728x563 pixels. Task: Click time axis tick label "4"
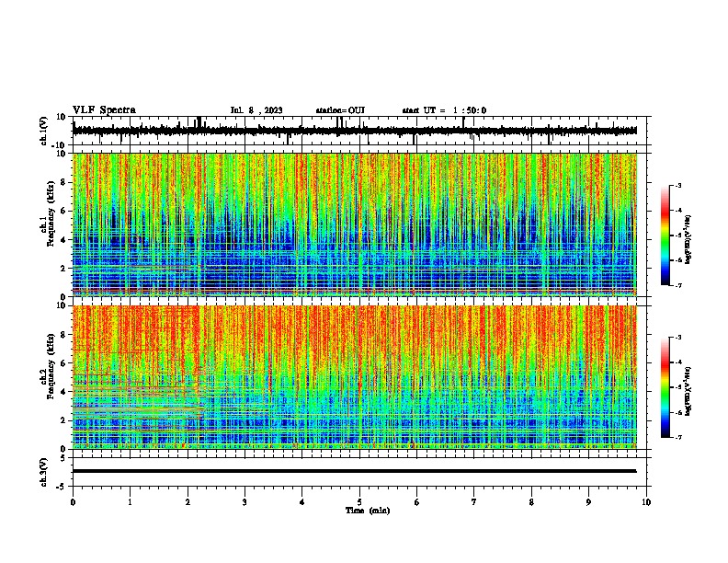pos(302,502)
